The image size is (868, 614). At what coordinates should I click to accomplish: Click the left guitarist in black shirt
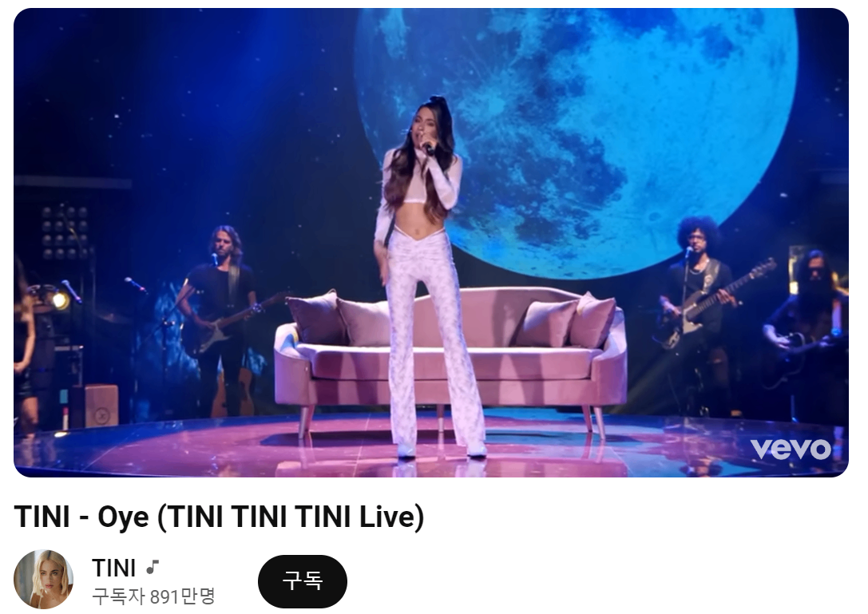coord(219,321)
